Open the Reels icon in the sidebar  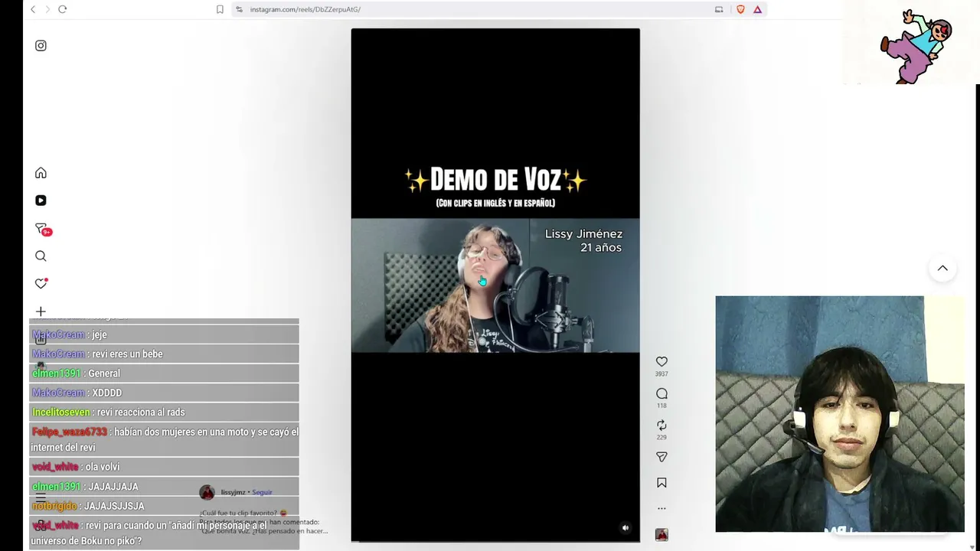tap(41, 201)
